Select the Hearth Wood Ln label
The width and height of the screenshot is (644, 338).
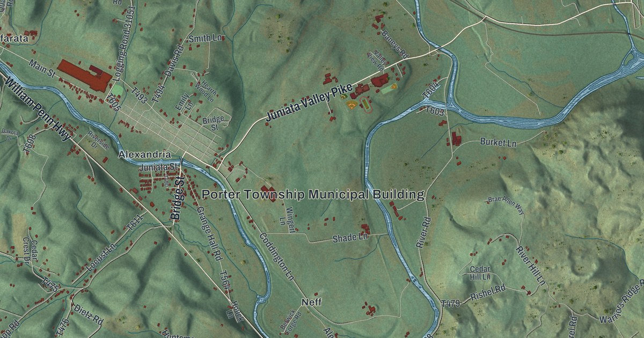(205, 91)
